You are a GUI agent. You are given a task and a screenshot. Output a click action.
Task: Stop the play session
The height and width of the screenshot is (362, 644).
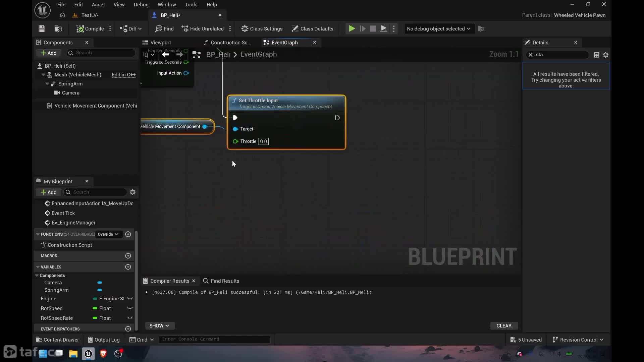click(373, 29)
